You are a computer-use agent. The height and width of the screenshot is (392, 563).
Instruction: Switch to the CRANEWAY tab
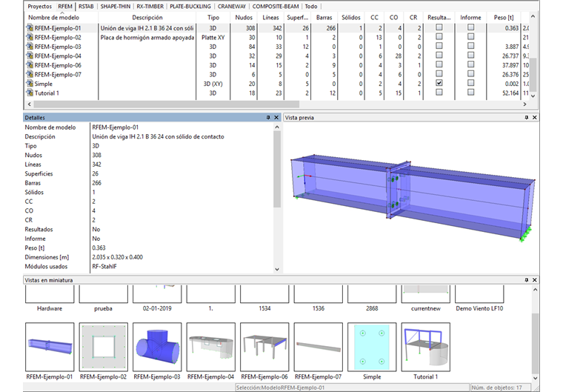click(x=232, y=7)
